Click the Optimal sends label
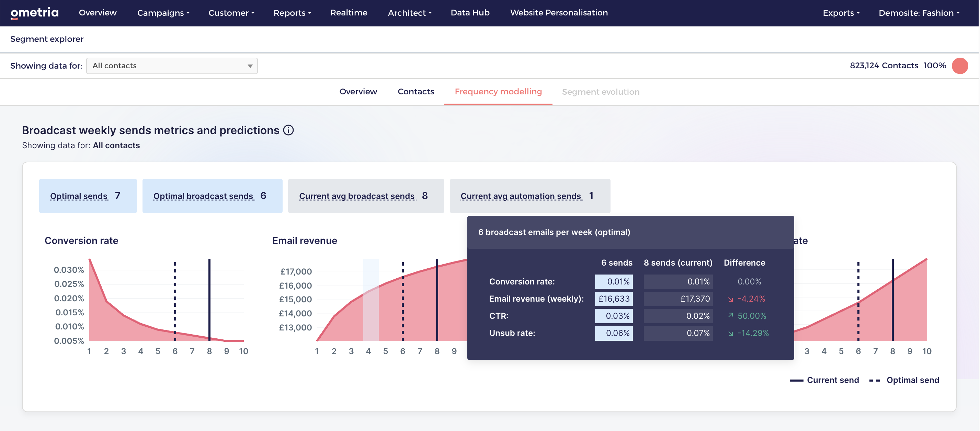The image size is (980, 431). [x=79, y=196]
